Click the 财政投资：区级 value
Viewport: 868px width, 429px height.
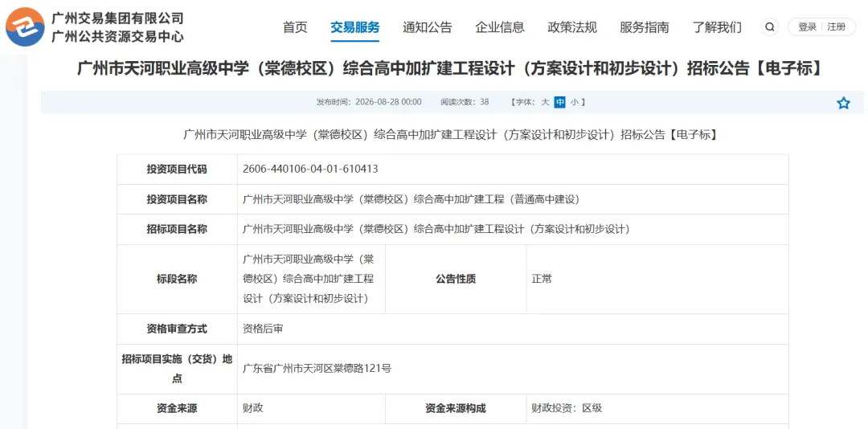pos(567,409)
